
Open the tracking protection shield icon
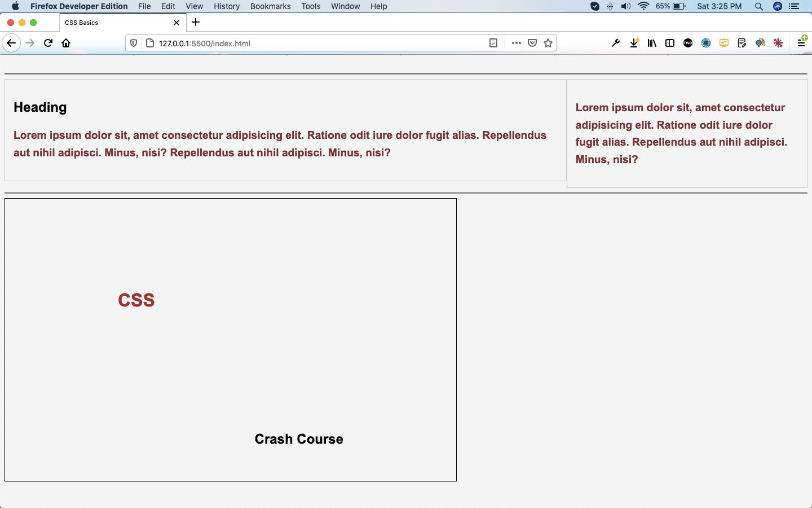[134, 43]
